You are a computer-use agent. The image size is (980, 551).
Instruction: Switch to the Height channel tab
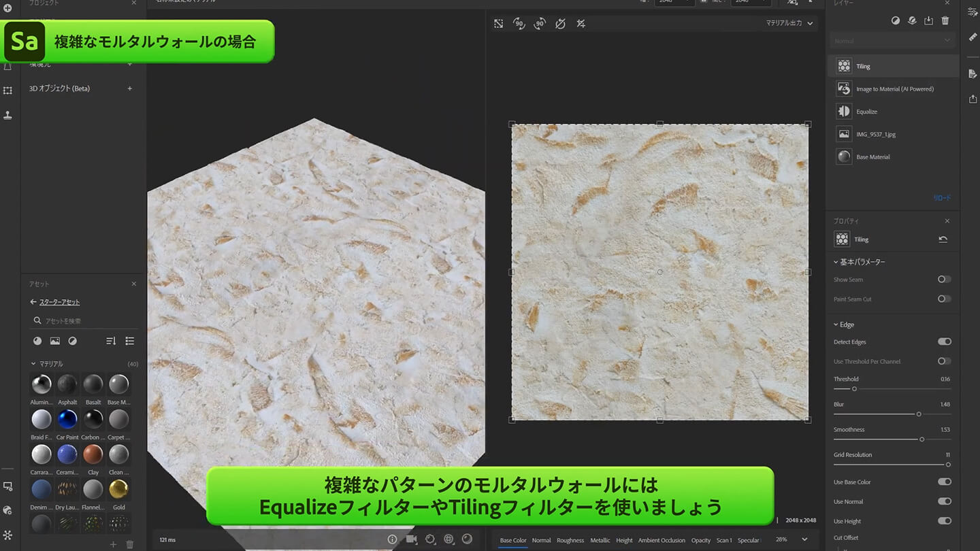coord(624,540)
